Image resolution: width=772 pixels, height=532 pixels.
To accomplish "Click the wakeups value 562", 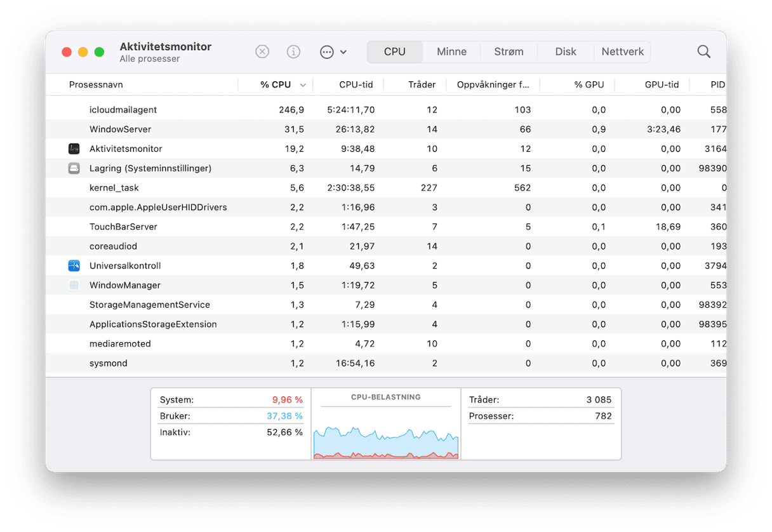I will pos(523,188).
